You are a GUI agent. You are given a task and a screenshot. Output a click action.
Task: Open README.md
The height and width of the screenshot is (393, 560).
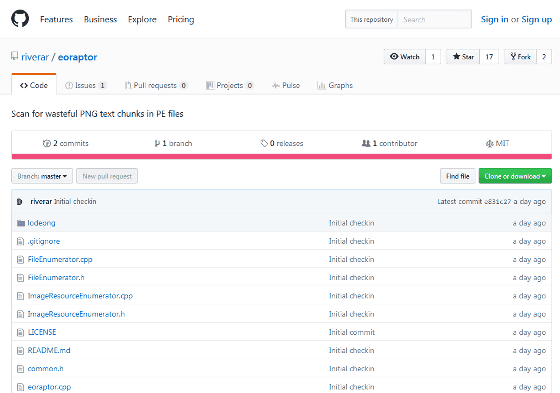pyautogui.click(x=49, y=350)
